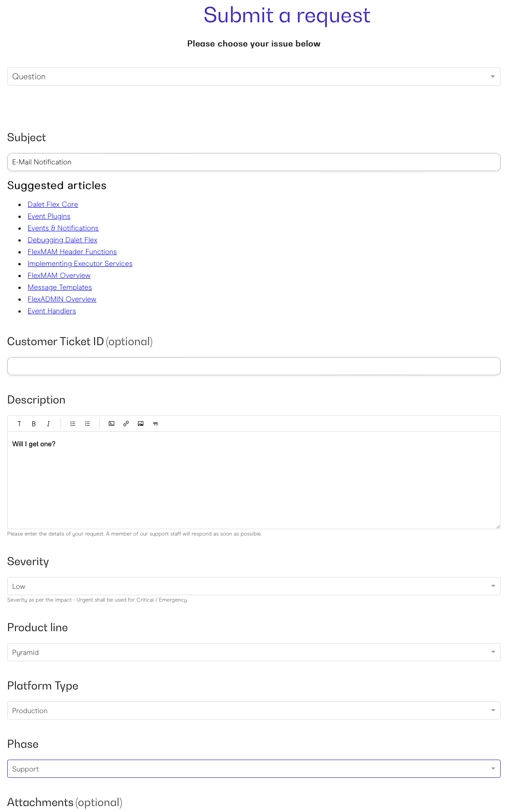The width and height of the screenshot is (507, 812).
Task: Open the Events & Notifications article link
Action: point(63,228)
